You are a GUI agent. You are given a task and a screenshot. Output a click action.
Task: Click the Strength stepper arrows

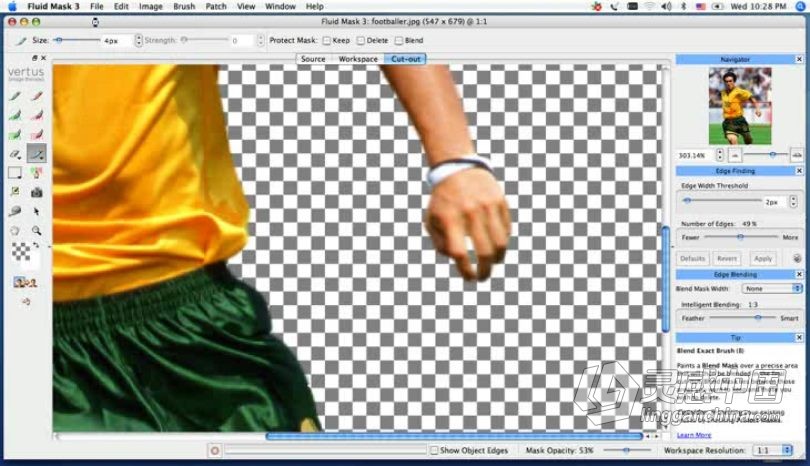260,40
